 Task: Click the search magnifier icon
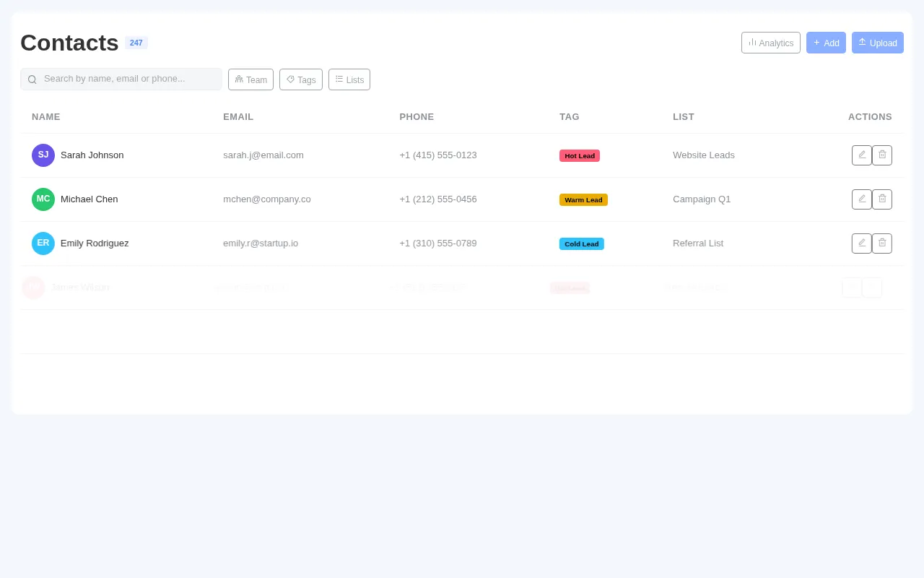click(x=32, y=79)
